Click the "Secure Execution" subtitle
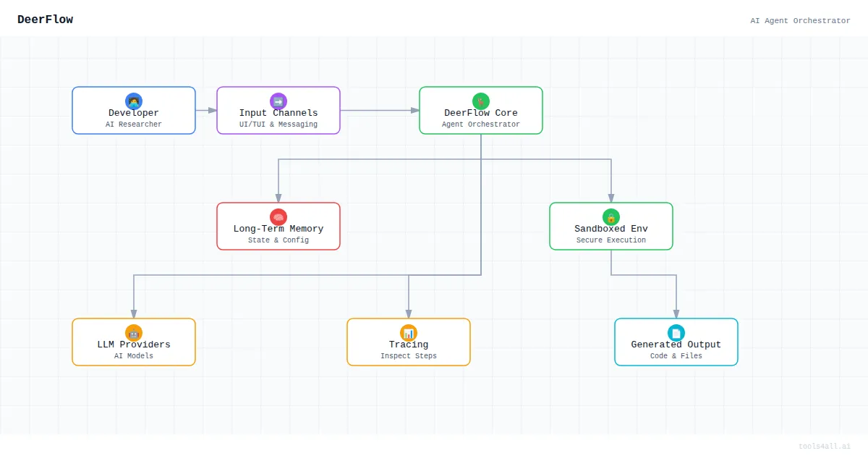The height and width of the screenshot is (456, 868). pos(611,240)
